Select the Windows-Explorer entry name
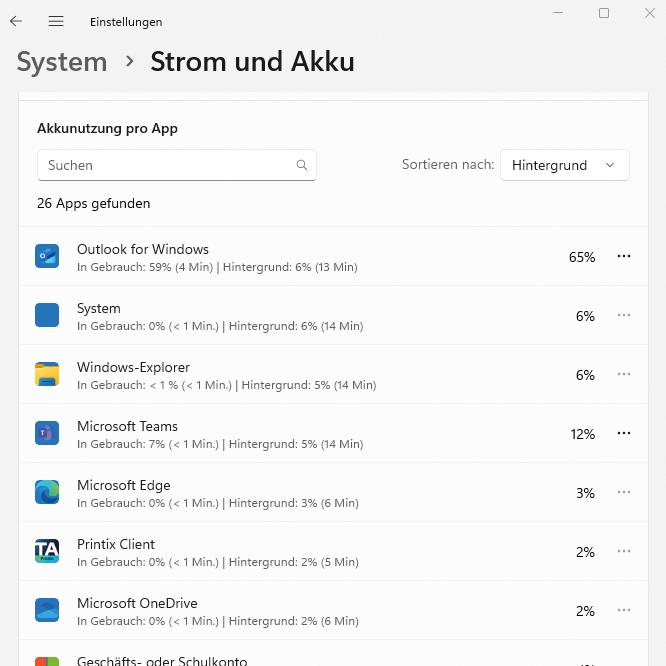 pyautogui.click(x=133, y=367)
